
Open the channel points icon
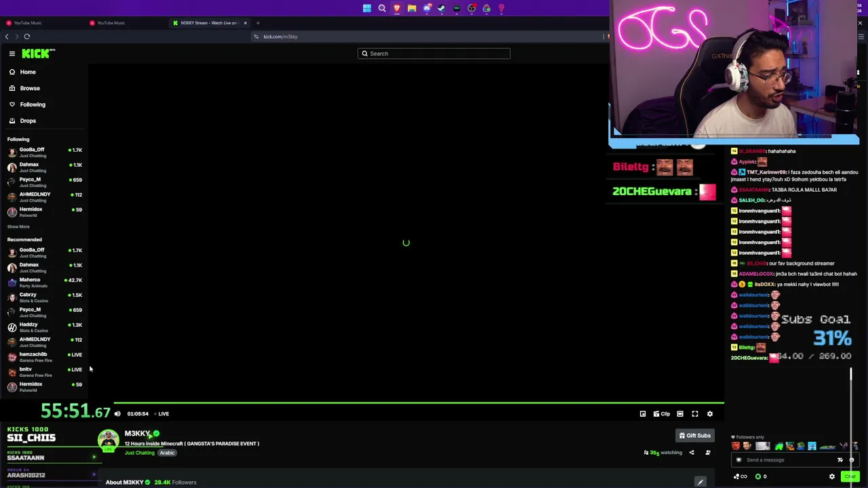[739, 476]
